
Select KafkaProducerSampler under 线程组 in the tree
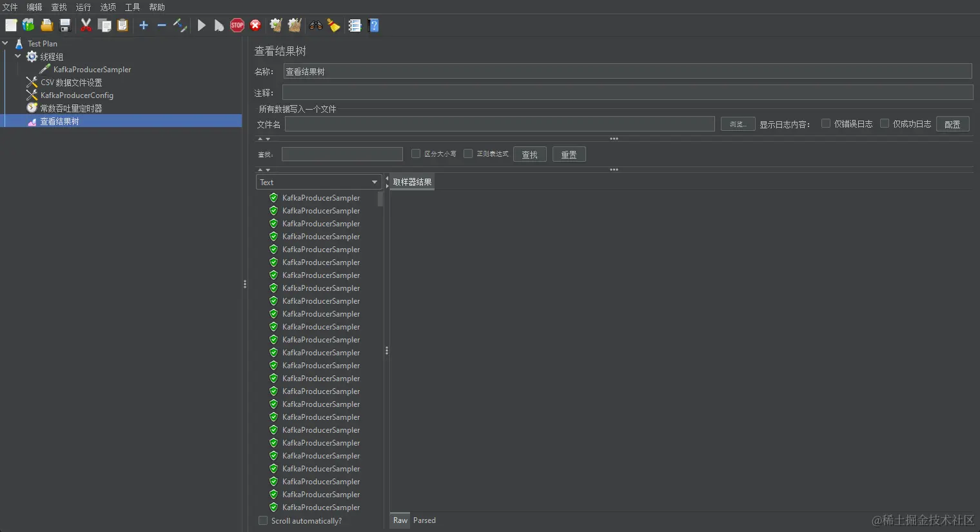(x=92, y=70)
